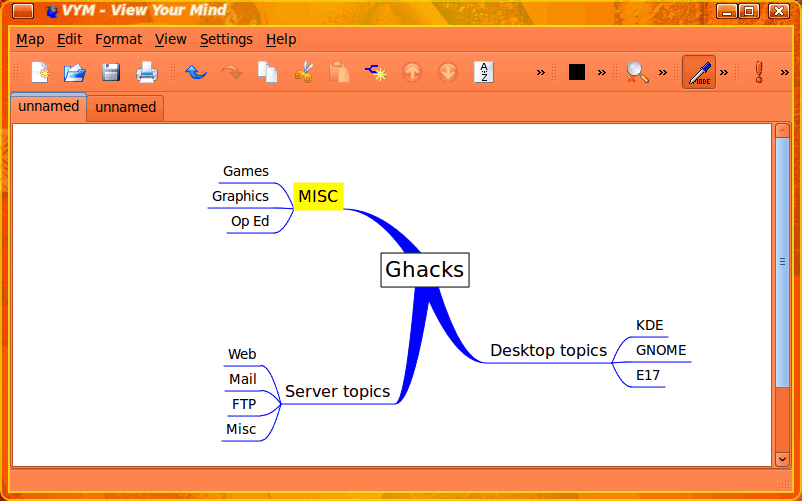The image size is (802, 501).
Task: Open the Help menu
Action: [281, 39]
